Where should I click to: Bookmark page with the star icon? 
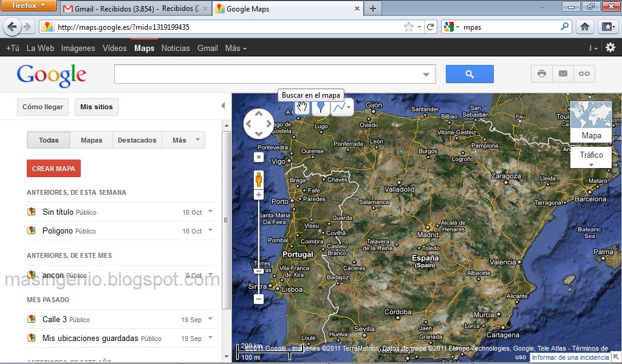coord(409,27)
